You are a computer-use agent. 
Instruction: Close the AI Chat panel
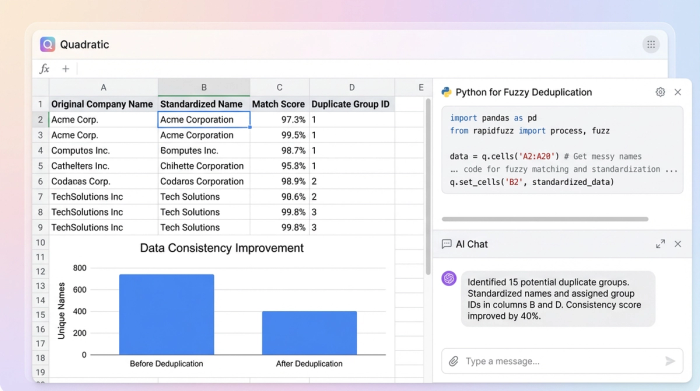pos(678,244)
